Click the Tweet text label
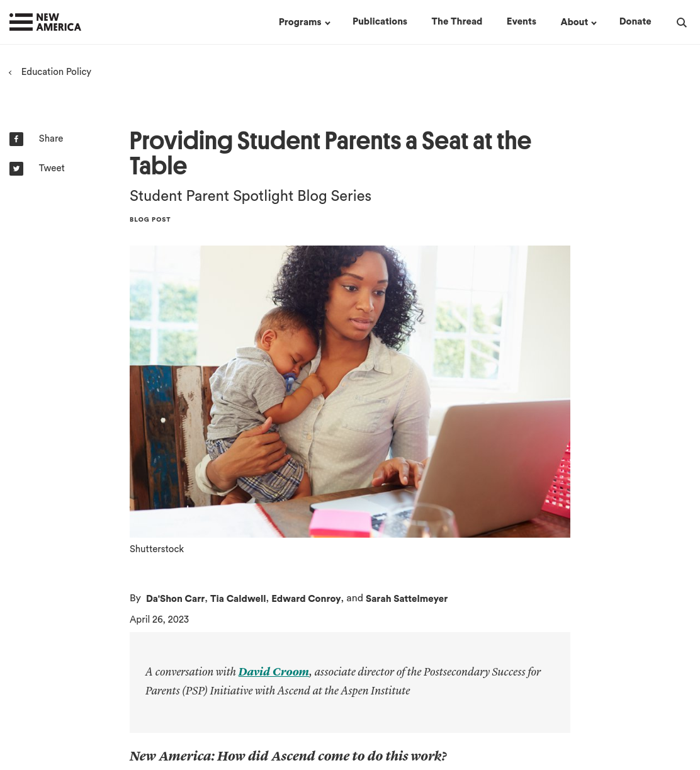The width and height of the screenshot is (700, 770). pyautogui.click(x=52, y=168)
